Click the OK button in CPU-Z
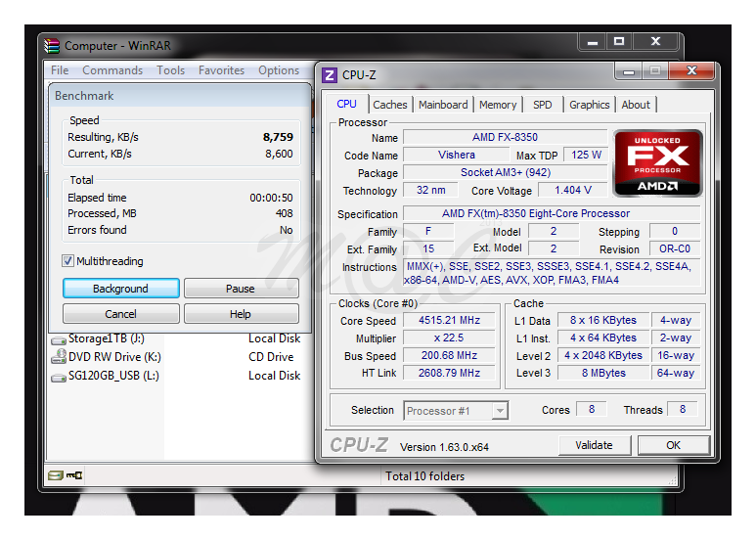The height and width of the screenshot is (540, 756). [674, 445]
